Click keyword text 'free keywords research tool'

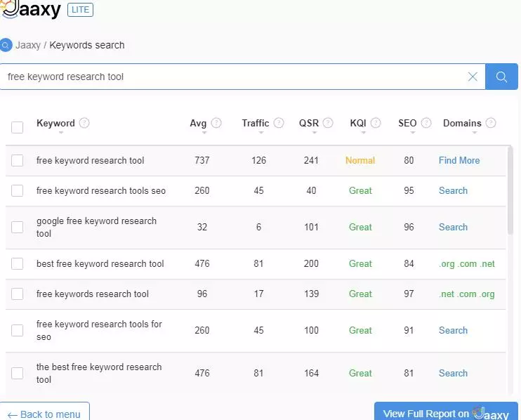[93, 294]
